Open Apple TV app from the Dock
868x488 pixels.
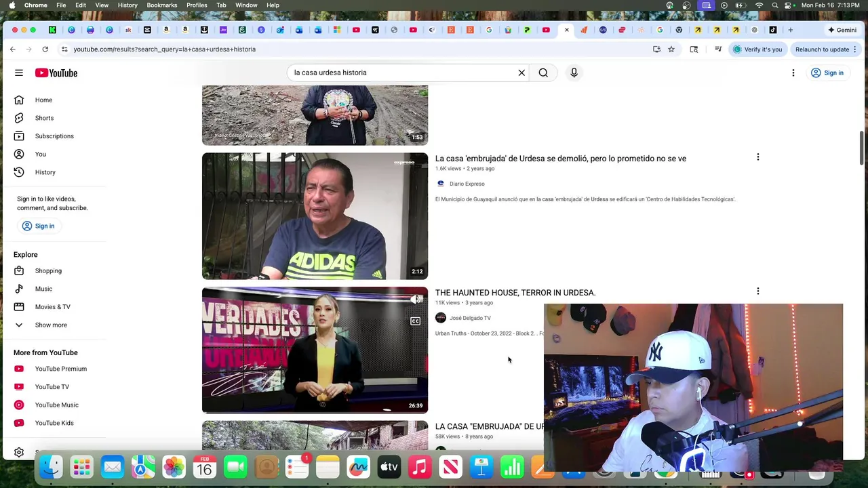(x=389, y=467)
